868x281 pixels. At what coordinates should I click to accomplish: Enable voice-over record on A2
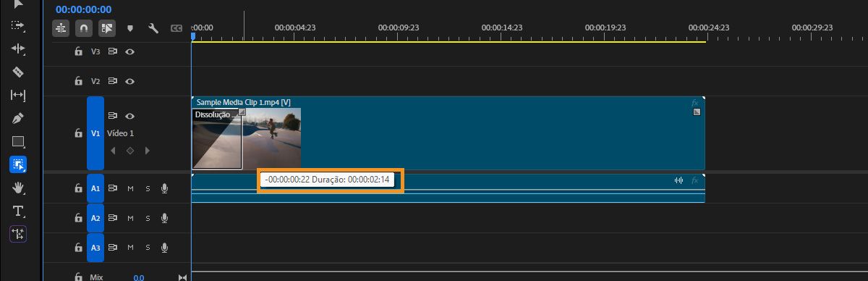tap(165, 218)
